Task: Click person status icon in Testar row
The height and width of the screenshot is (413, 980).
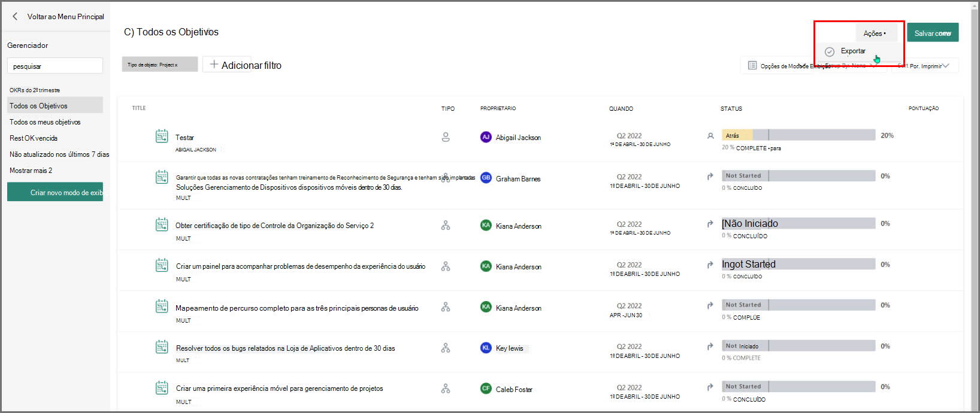Action: 710,136
